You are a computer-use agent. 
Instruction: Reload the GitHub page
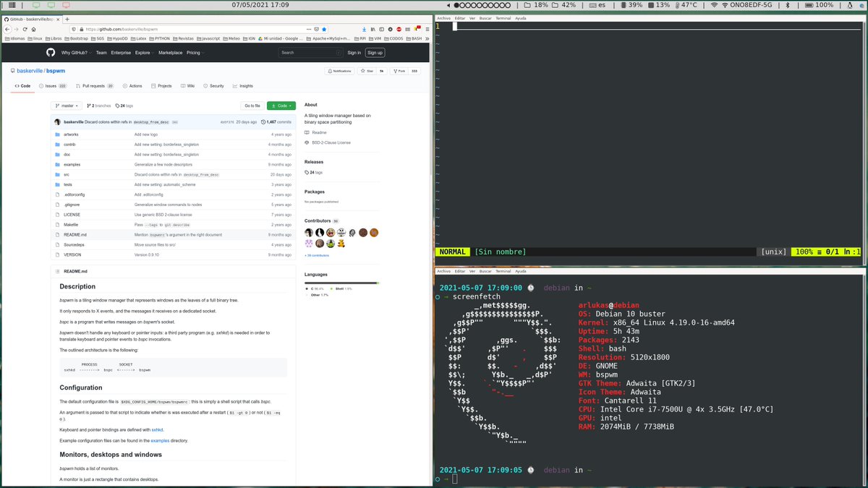[27, 29]
